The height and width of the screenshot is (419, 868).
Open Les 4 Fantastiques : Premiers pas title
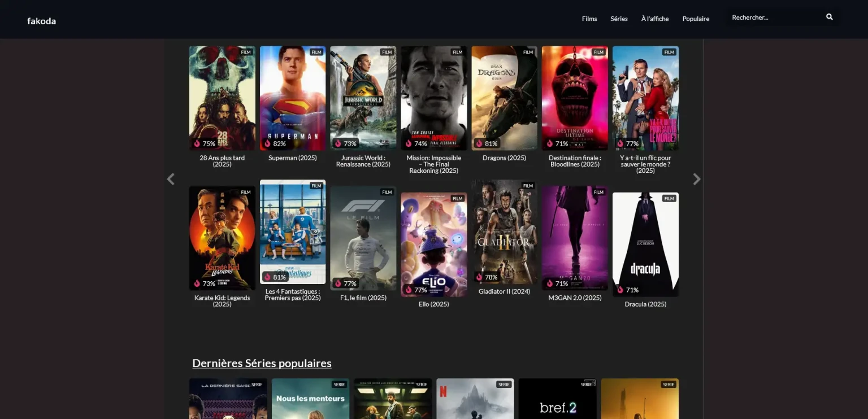(293, 295)
